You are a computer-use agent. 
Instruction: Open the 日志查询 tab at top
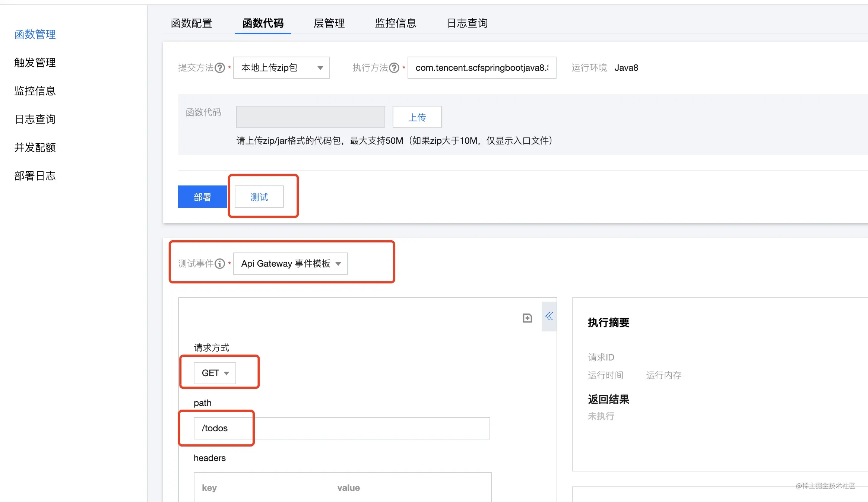coord(468,23)
